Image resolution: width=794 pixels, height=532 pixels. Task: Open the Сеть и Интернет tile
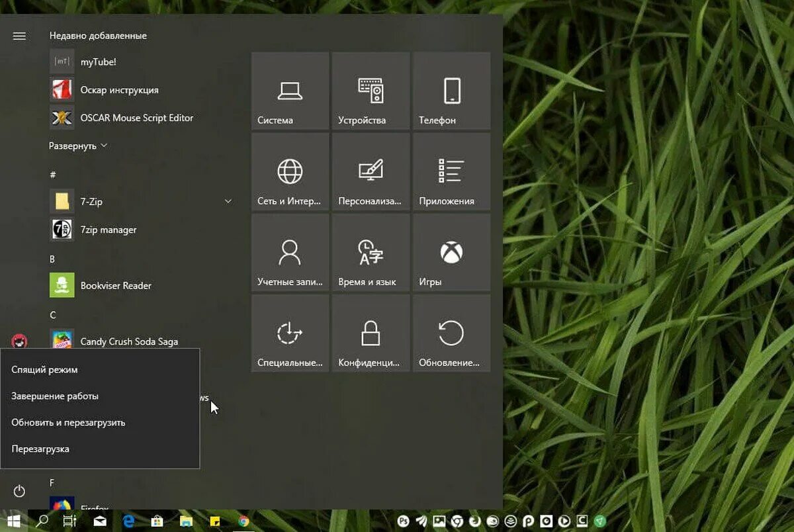click(x=290, y=171)
